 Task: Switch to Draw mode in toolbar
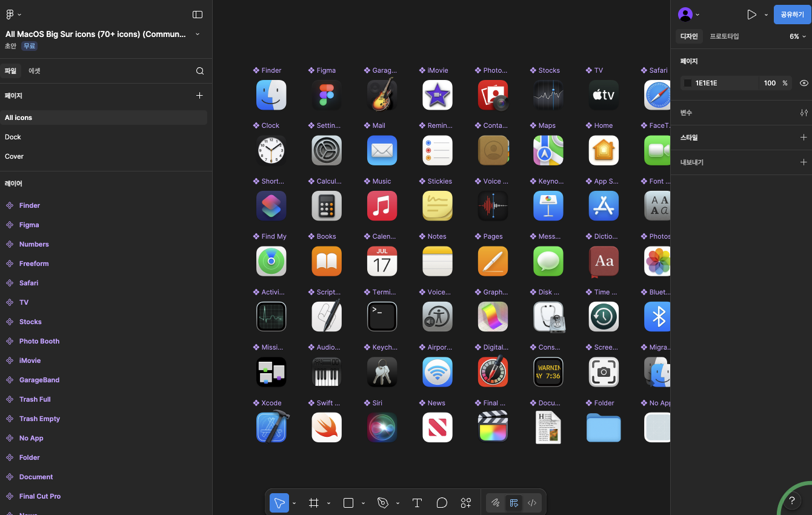(x=496, y=503)
